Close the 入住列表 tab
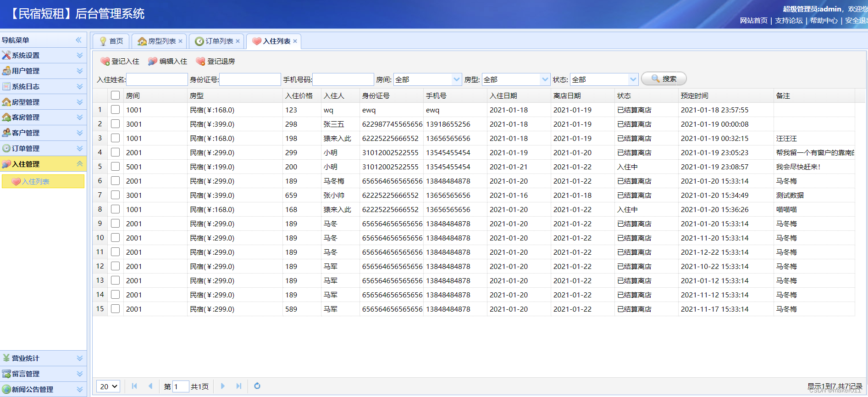The image size is (868, 397). (x=295, y=41)
